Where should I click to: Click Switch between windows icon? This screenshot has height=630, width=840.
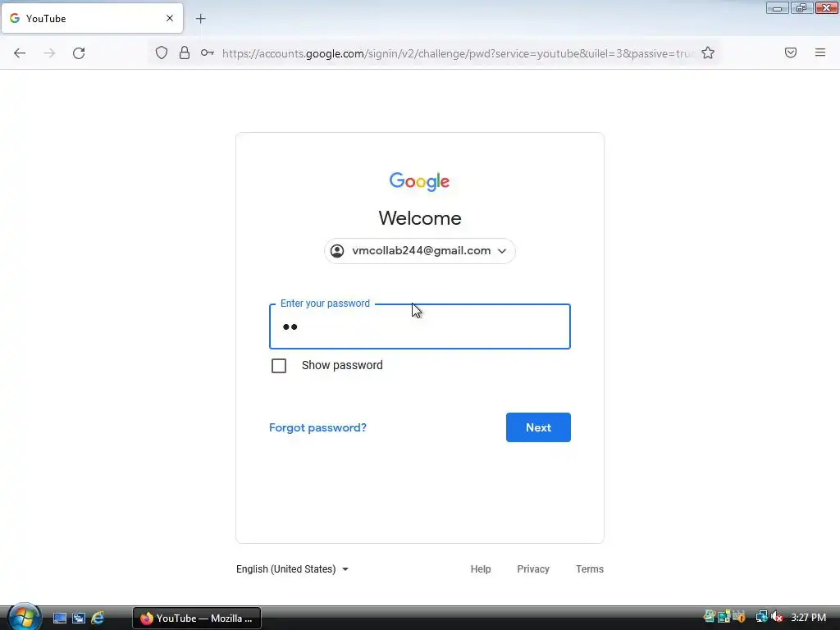click(79, 619)
